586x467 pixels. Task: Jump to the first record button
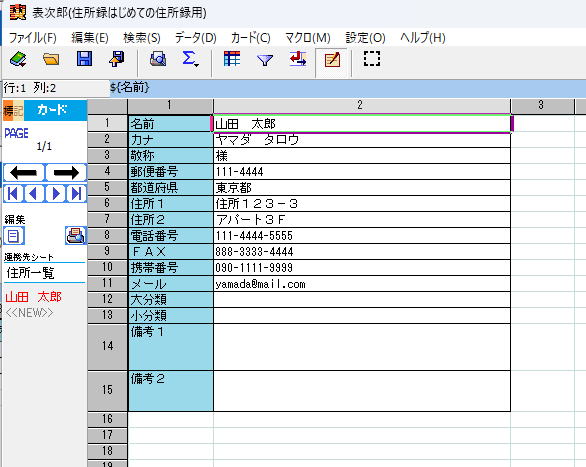click(13, 194)
